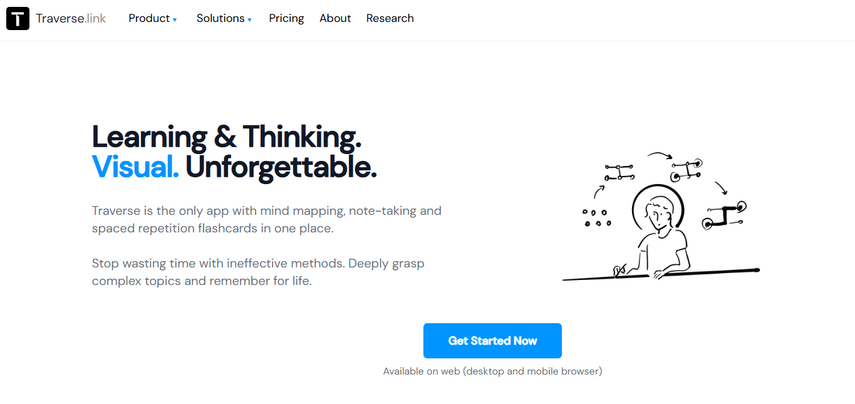
Task: Open the Product menu
Action: (148, 18)
